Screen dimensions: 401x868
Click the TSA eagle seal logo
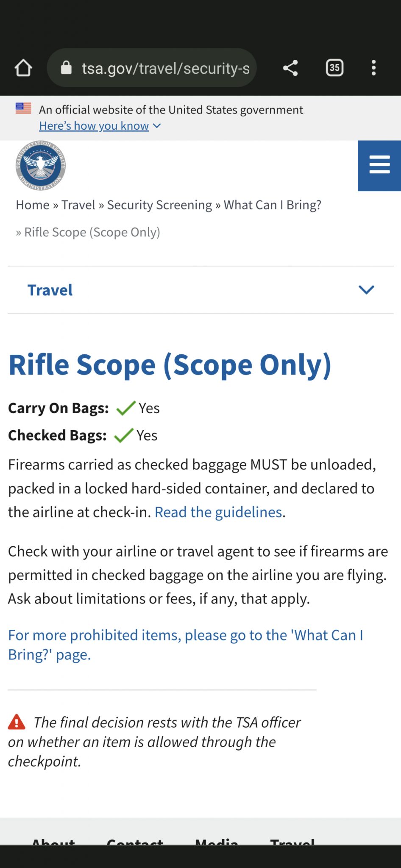(41, 166)
